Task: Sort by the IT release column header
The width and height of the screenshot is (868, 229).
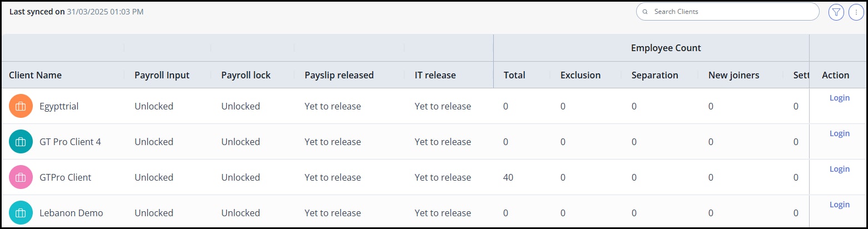Action: point(435,75)
